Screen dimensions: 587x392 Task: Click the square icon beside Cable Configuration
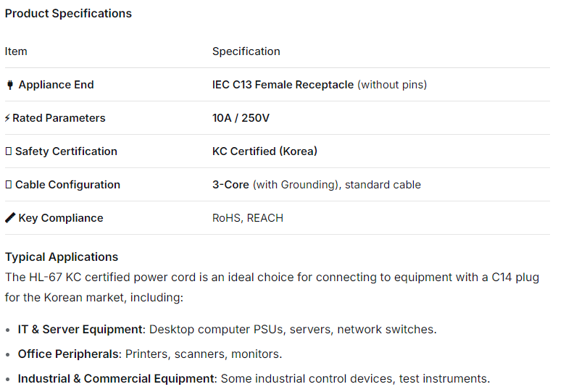click(9, 185)
